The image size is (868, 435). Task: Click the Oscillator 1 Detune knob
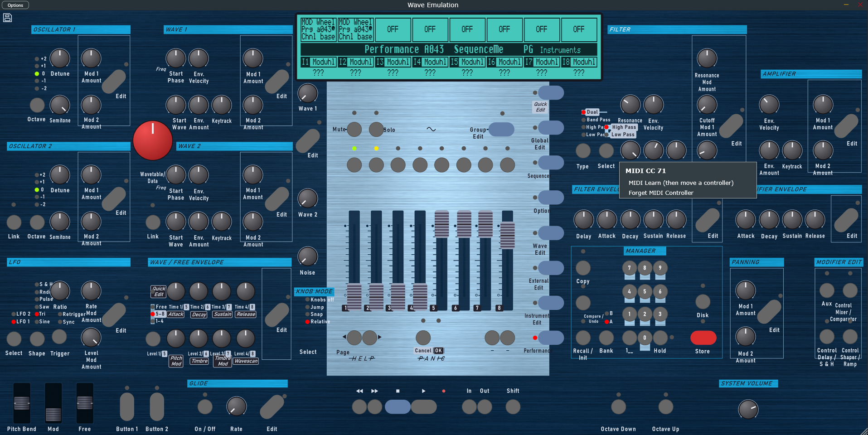coord(60,58)
